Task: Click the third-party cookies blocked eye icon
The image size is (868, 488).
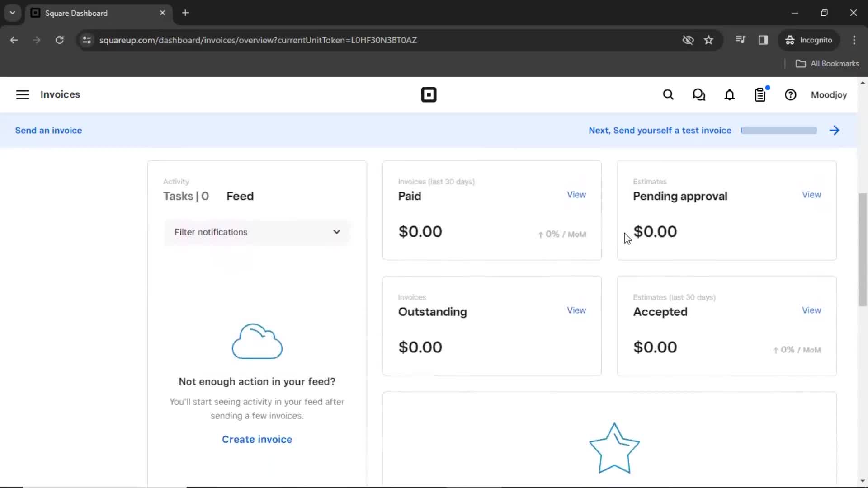Action: pyautogui.click(x=688, y=40)
